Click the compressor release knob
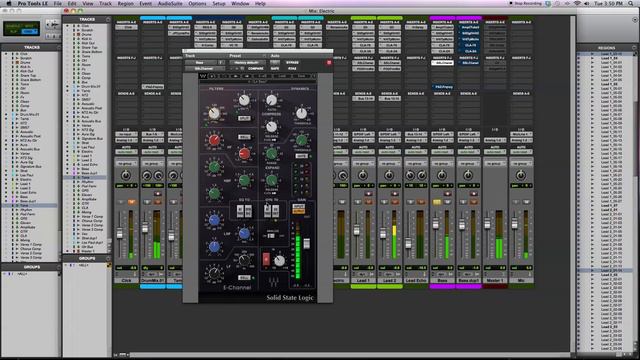This screenshot has height=360, width=640. click(271, 127)
